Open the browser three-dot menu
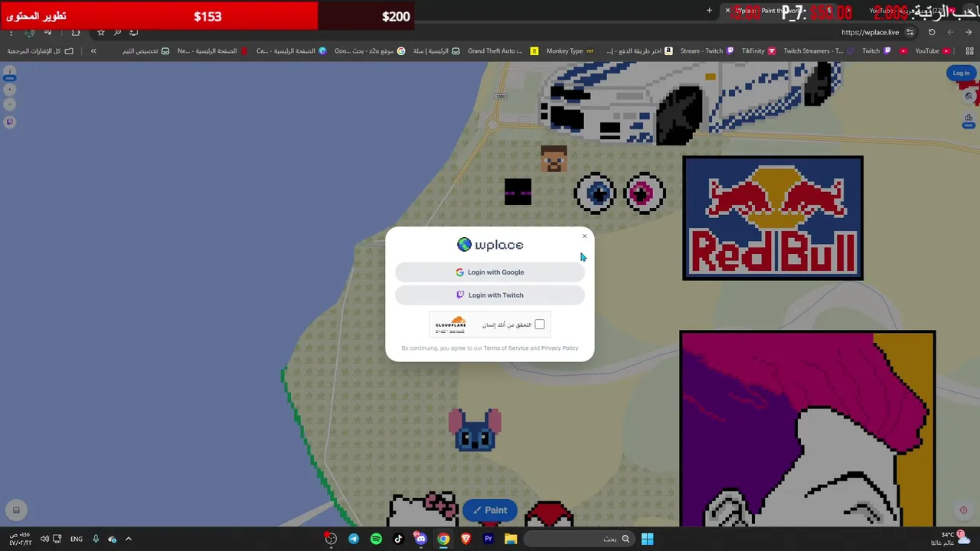 click(x=11, y=32)
